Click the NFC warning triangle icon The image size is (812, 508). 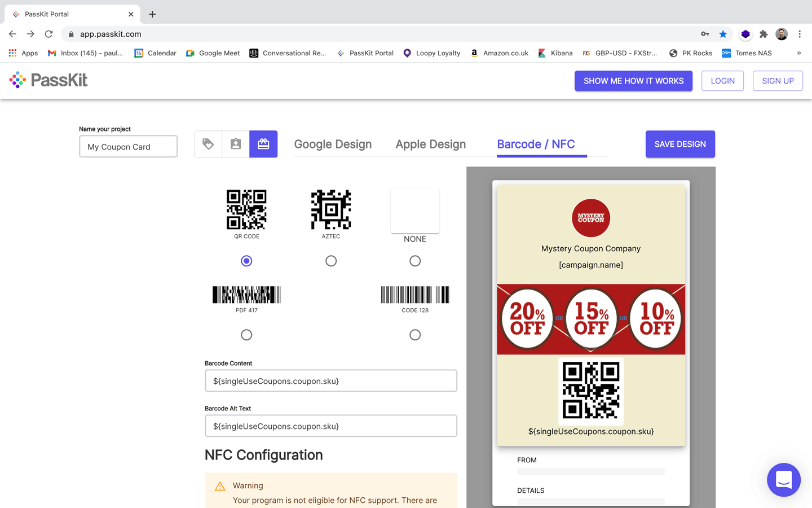point(220,486)
